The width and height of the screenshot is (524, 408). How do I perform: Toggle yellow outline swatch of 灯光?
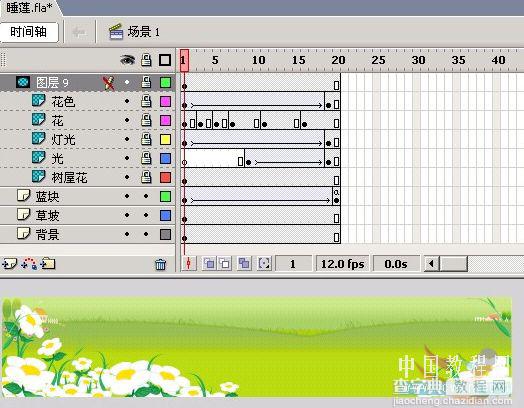pyautogui.click(x=165, y=139)
